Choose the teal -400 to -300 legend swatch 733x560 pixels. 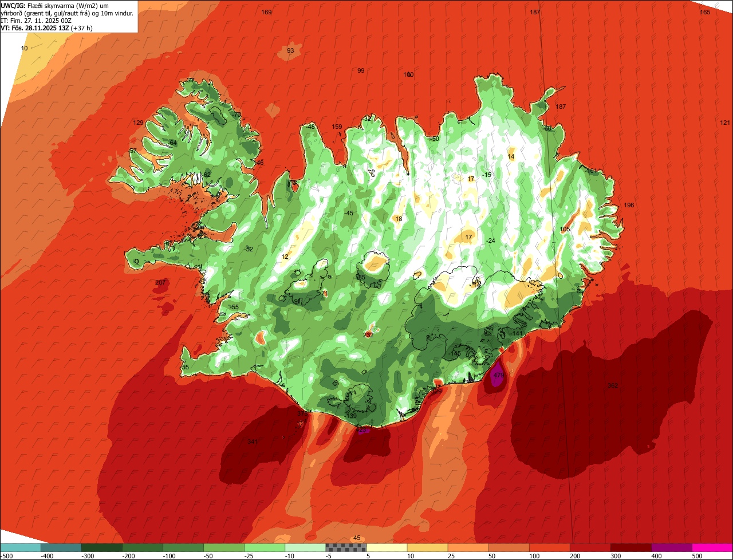(x=61, y=547)
